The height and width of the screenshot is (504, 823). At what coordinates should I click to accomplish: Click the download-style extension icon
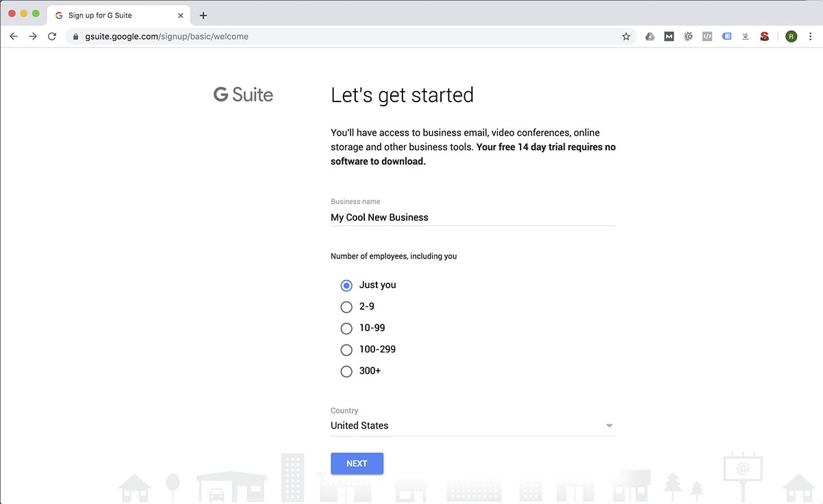pyautogui.click(x=746, y=36)
